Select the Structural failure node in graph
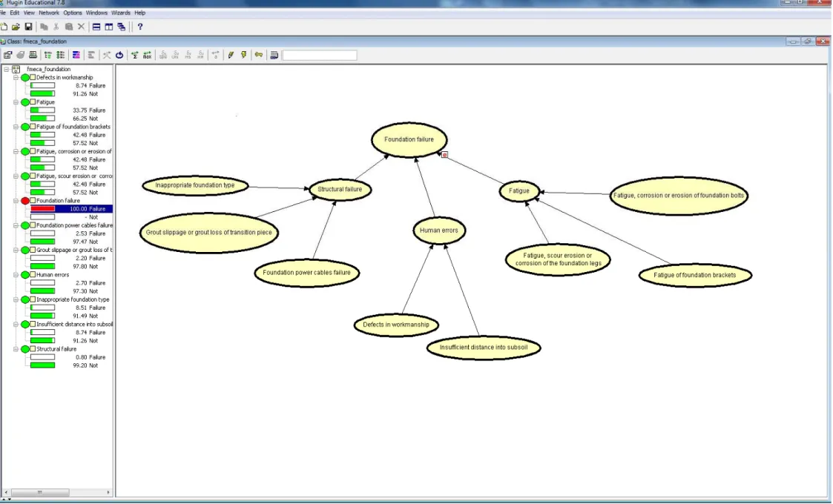This screenshot has width=833, height=504. point(340,190)
